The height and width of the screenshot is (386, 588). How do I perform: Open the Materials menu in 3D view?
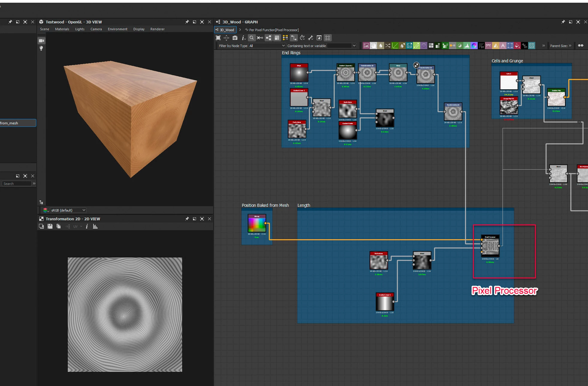pos(62,29)
